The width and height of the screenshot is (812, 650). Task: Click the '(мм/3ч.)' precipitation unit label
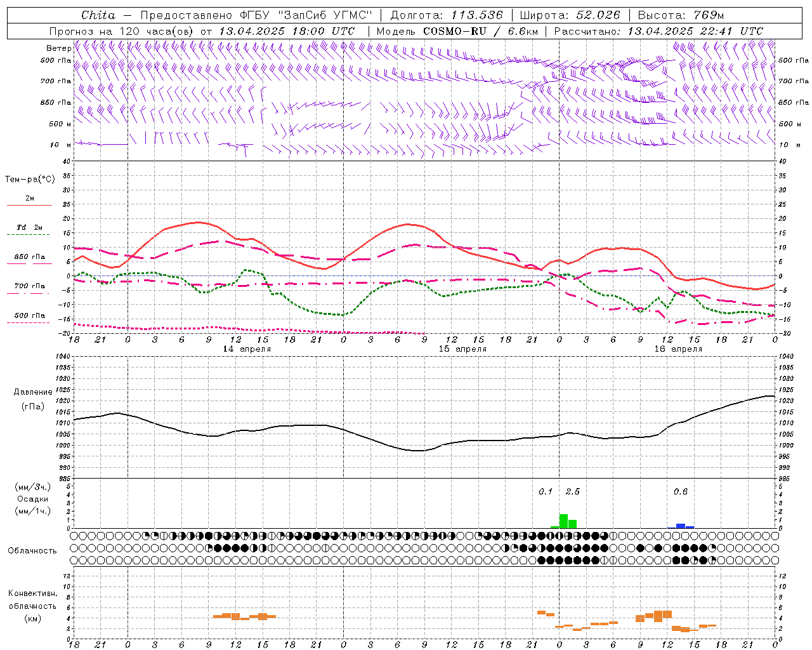tap(33, 487)
